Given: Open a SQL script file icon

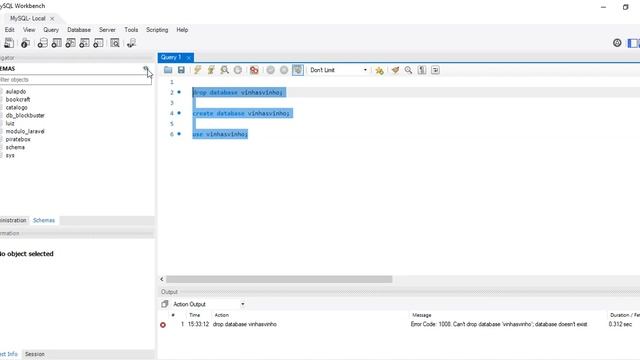Looking at the screenshot, I should [168, 70].
